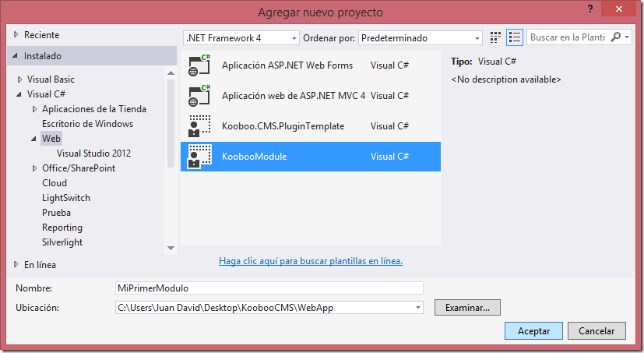Expand Aplicaciones de la Tienda node
This screenshot has height=353, width=644.
click(34, 109)
